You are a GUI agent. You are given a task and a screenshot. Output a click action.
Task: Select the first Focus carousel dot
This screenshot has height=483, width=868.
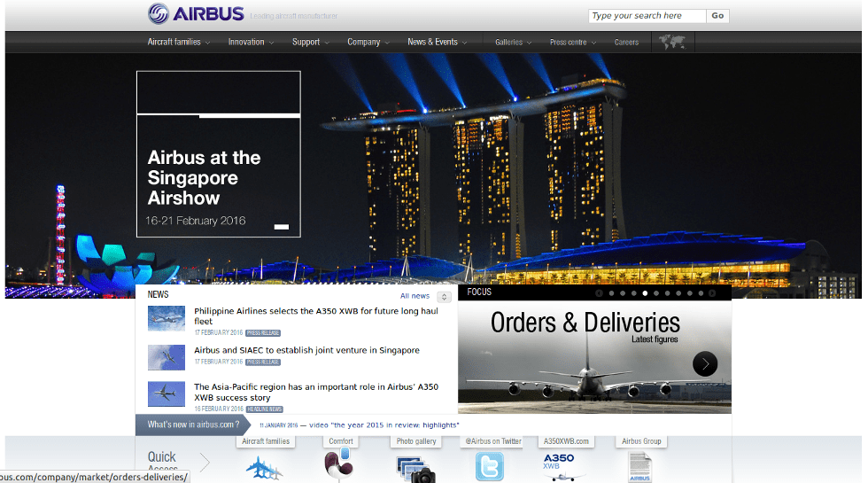point(611,293)
